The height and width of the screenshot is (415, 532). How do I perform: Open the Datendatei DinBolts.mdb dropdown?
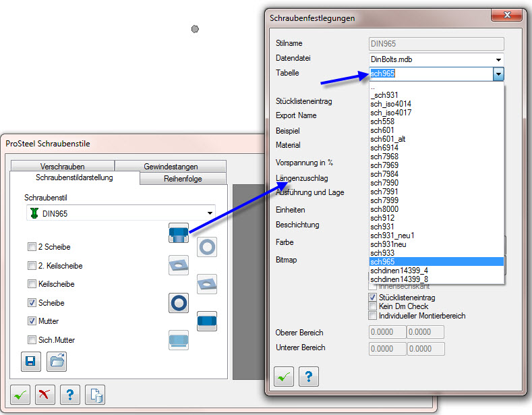click(498, 60)
